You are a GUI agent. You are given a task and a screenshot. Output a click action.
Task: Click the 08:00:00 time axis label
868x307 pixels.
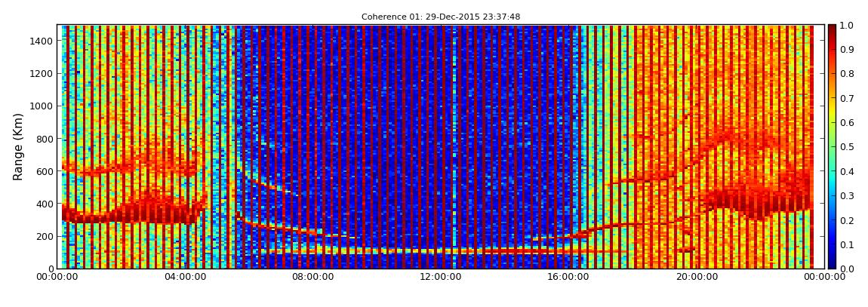pyautogui.click(x=314, y=277)
